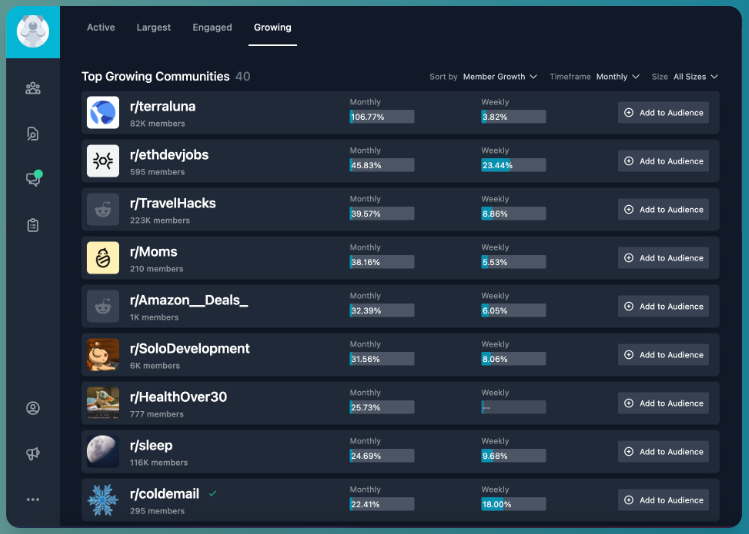
Task: Open the r/TravelHacks community name
Action: pos(172,203)
